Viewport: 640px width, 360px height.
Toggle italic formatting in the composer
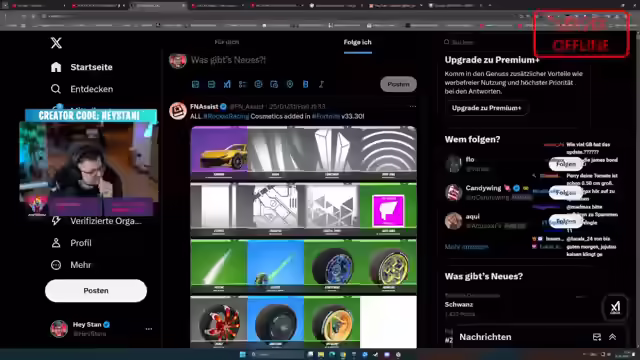pos(321,84)
